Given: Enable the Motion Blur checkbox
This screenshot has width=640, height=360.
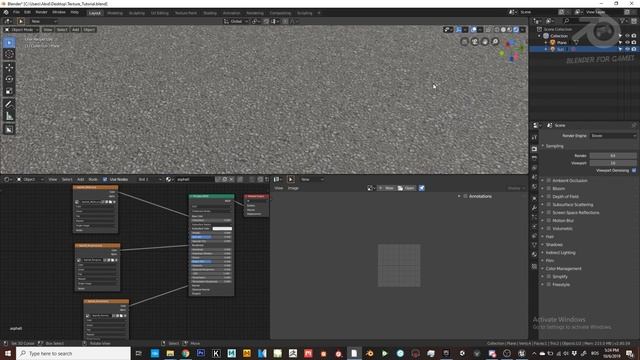Looking at the screenshot, I should tap(549, 221).
